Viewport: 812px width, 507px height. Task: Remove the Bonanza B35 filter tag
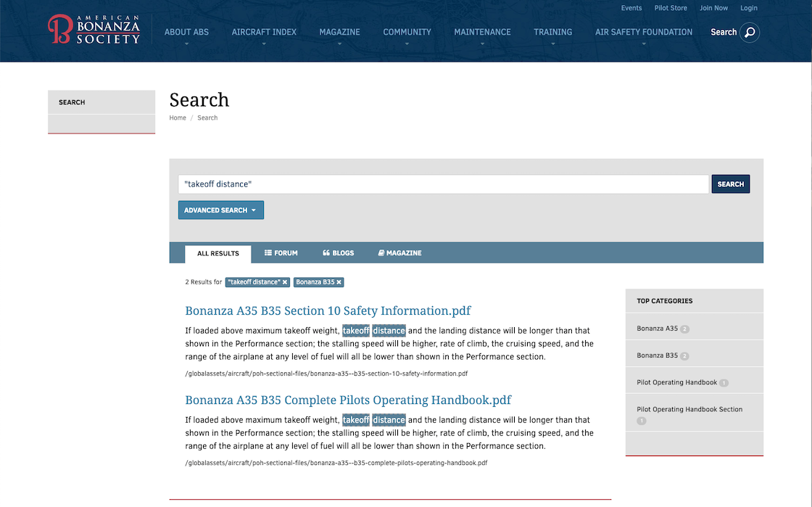pyautogui.click(x=339, y=282)
